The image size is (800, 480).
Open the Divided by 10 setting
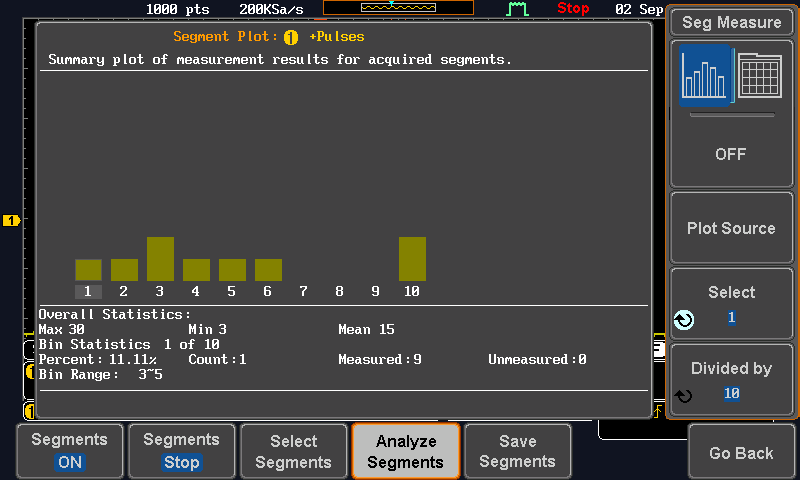click(731, 380)
